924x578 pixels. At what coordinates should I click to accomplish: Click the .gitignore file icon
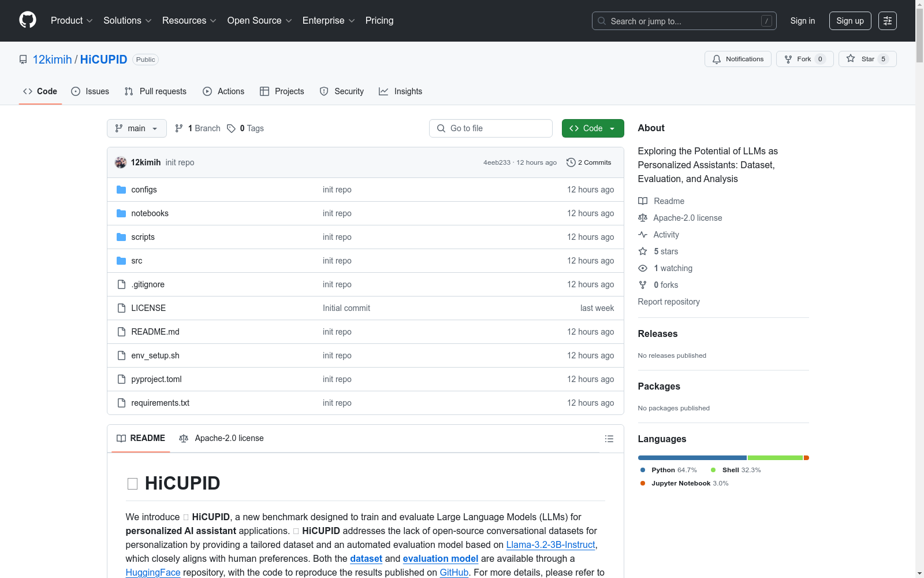[121, 284]
